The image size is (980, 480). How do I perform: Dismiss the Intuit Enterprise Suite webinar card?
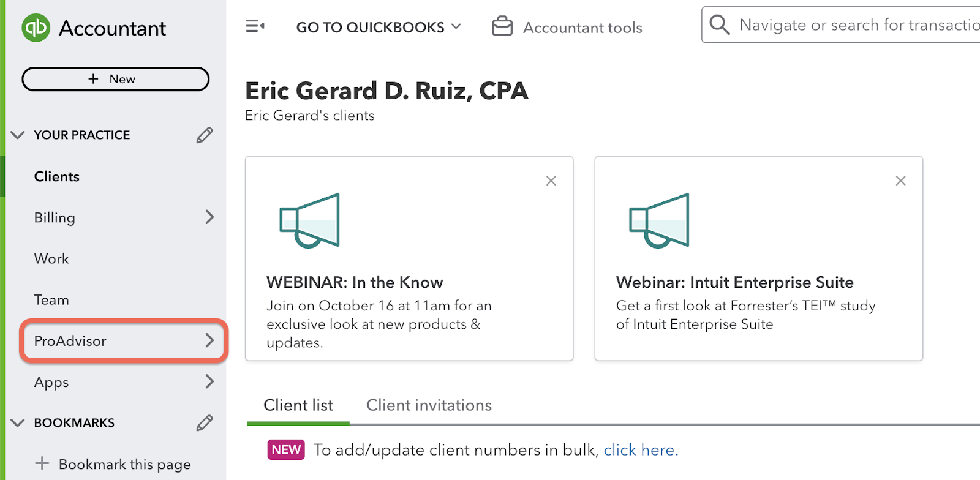[900, 181]
